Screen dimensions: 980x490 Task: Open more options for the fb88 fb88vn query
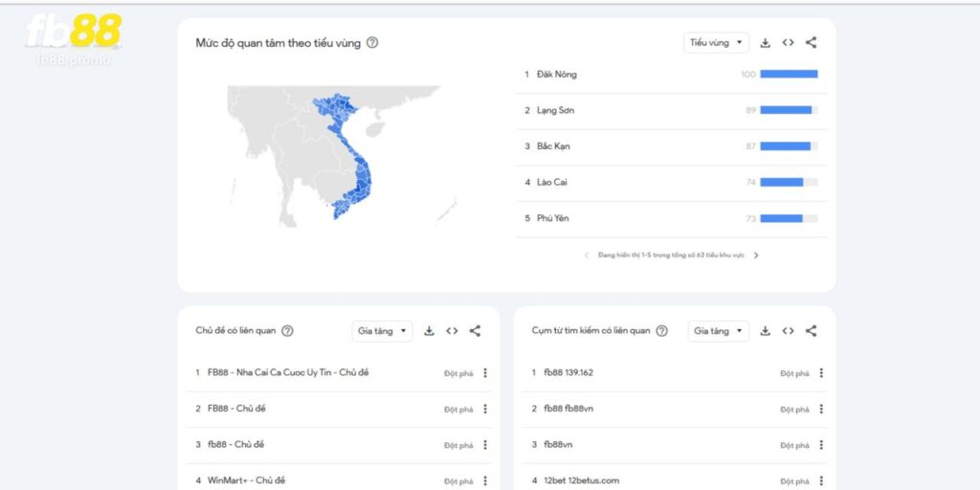[x=820, y=410]
